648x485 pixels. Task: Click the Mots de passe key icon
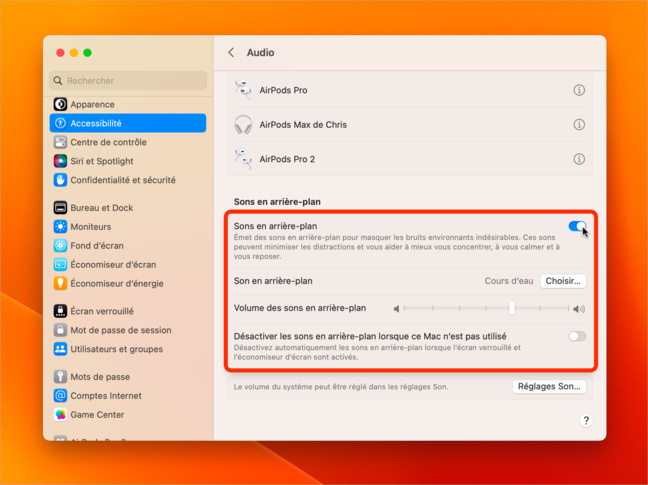coord(60,377)
